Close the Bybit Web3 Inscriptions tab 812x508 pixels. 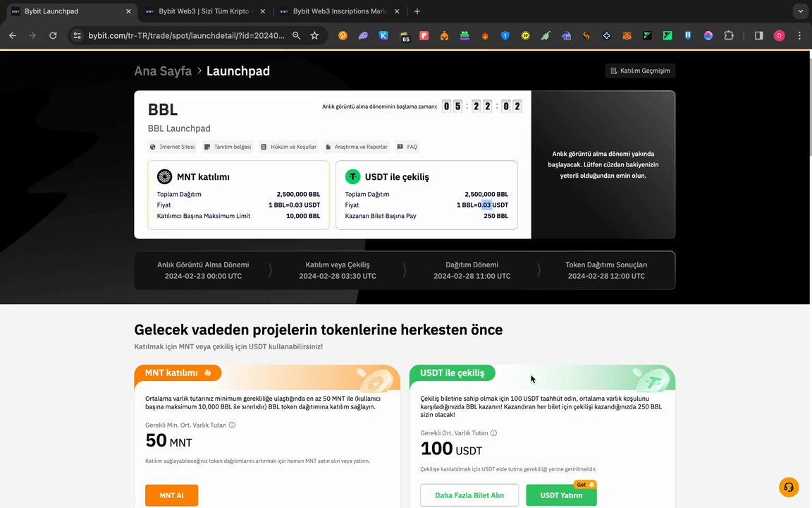[x=397, y=11]
